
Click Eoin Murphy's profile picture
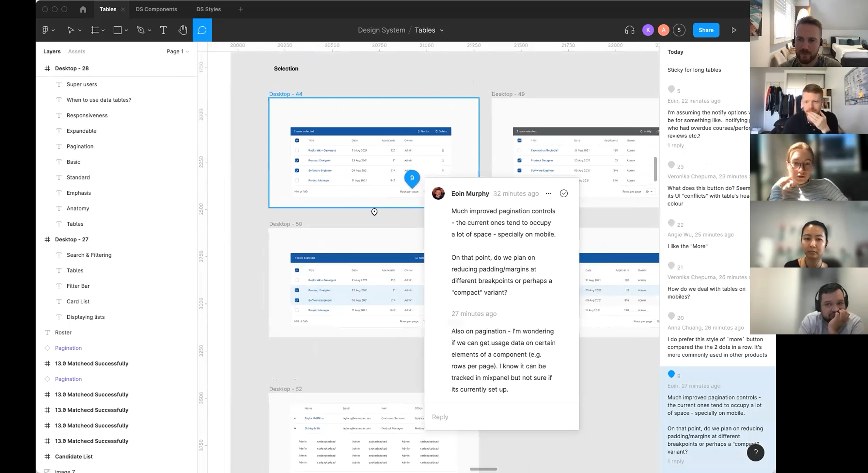pos(438,194)
